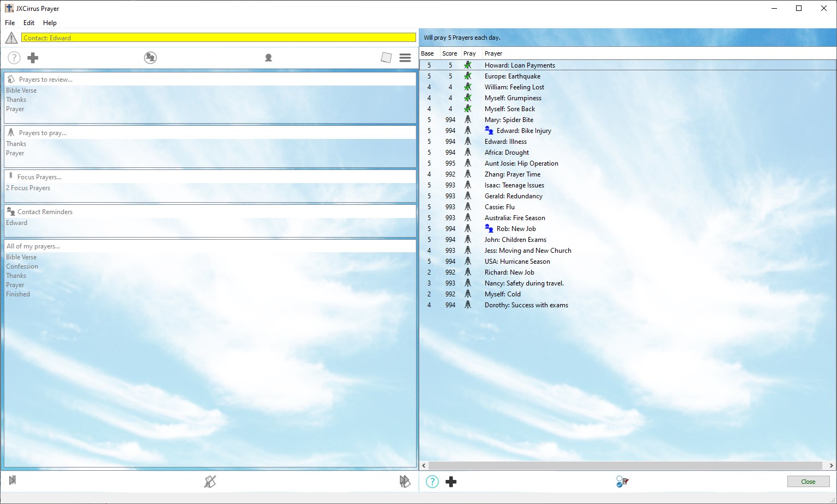Open the help question mark in left toolbar
The image size is (837, 504).
(x=14, y=58)
